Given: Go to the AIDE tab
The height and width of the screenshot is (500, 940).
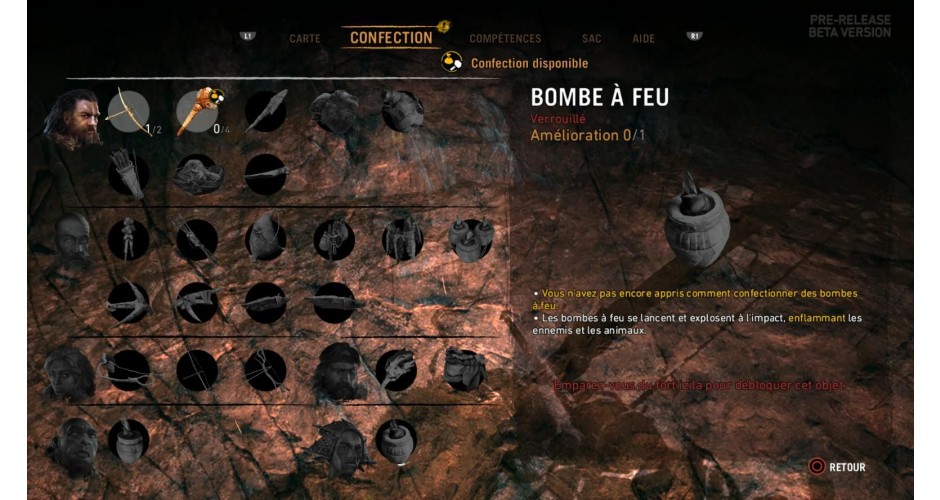Looking at the screenshot, I should [643, 38].
